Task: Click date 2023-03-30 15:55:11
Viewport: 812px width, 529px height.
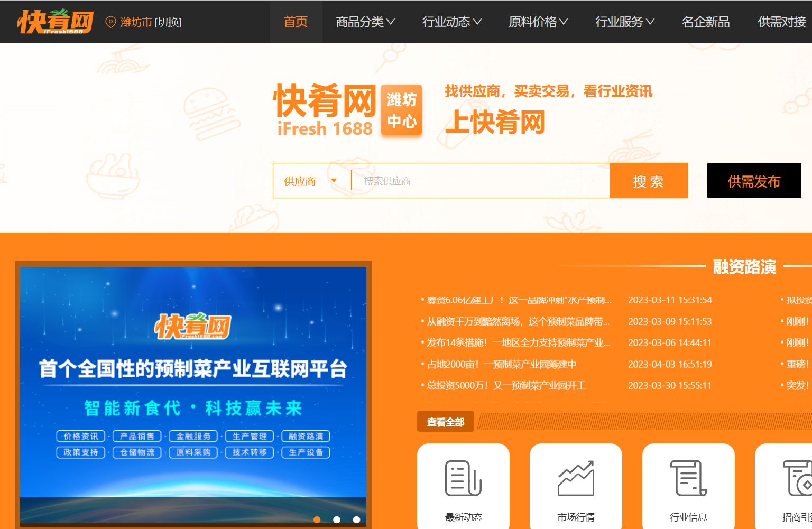Action: coord(670,385)
